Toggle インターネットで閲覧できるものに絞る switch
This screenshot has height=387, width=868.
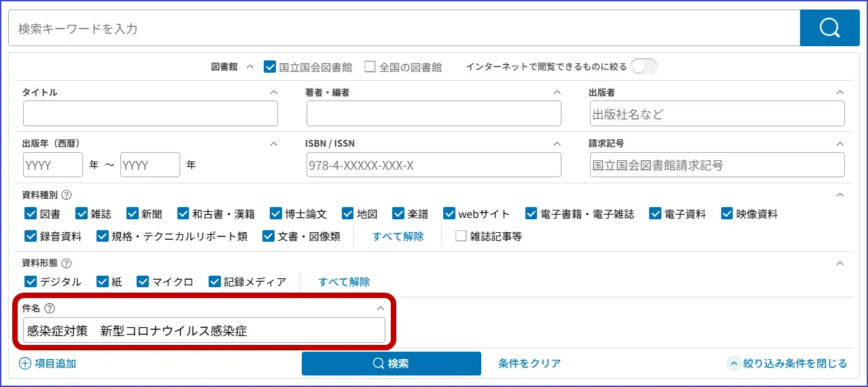pyautogui.click(x=643, y=67)
